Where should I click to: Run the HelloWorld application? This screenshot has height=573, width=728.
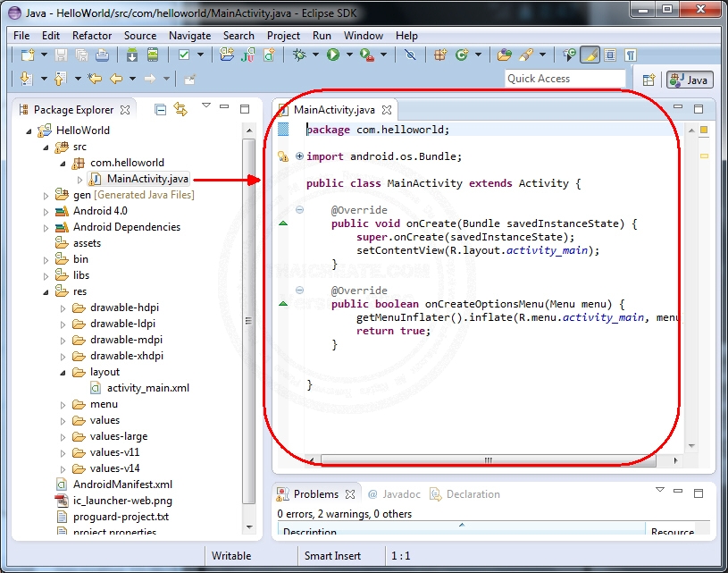tap(331, 55)
